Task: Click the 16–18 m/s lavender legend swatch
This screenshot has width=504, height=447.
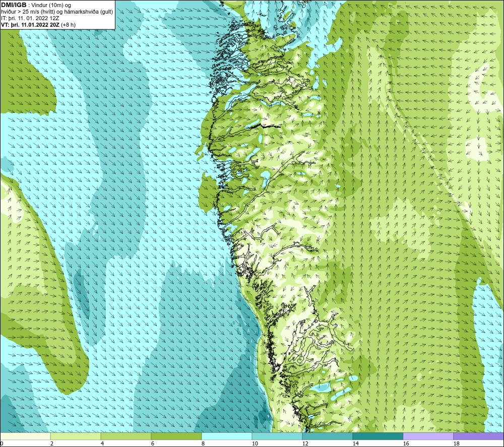Action: [428, 436]
